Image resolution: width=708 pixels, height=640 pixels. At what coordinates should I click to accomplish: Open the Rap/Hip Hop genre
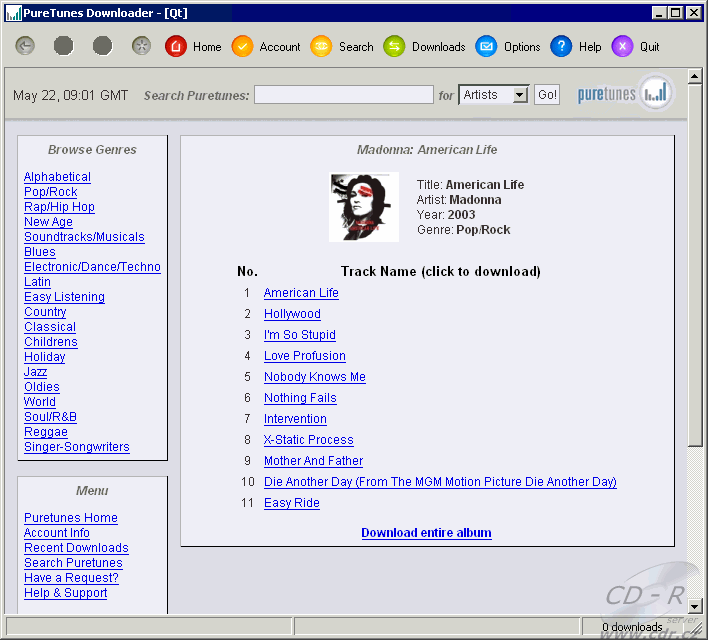tap(59, 207)
